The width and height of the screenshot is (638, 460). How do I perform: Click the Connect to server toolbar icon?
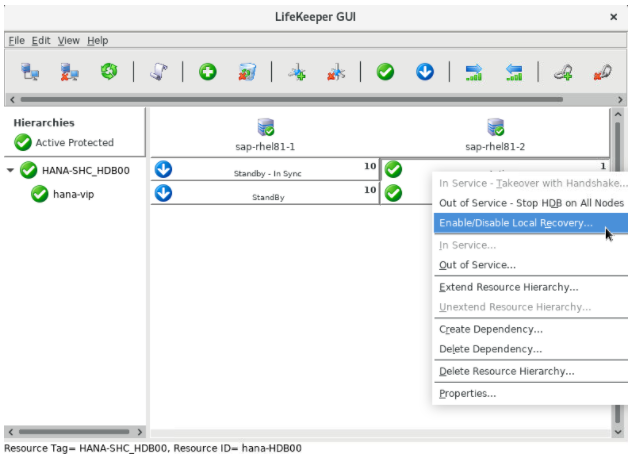point(30,72)
